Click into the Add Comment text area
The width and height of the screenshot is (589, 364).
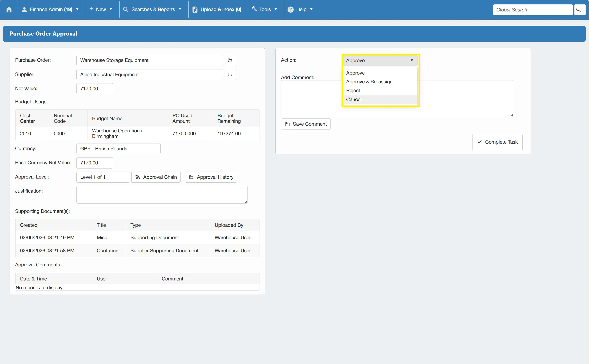(x=397, y=98)
